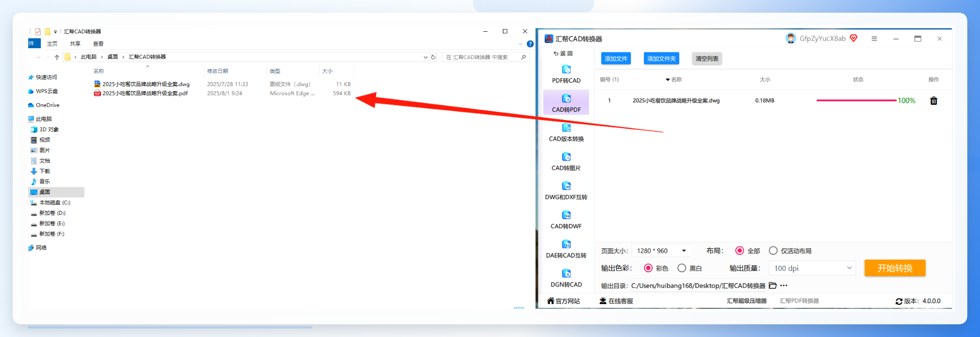Viewport: 980px width, 337px height.
Task: Click the search magnifier in Explorer
Action: [523, 57]
